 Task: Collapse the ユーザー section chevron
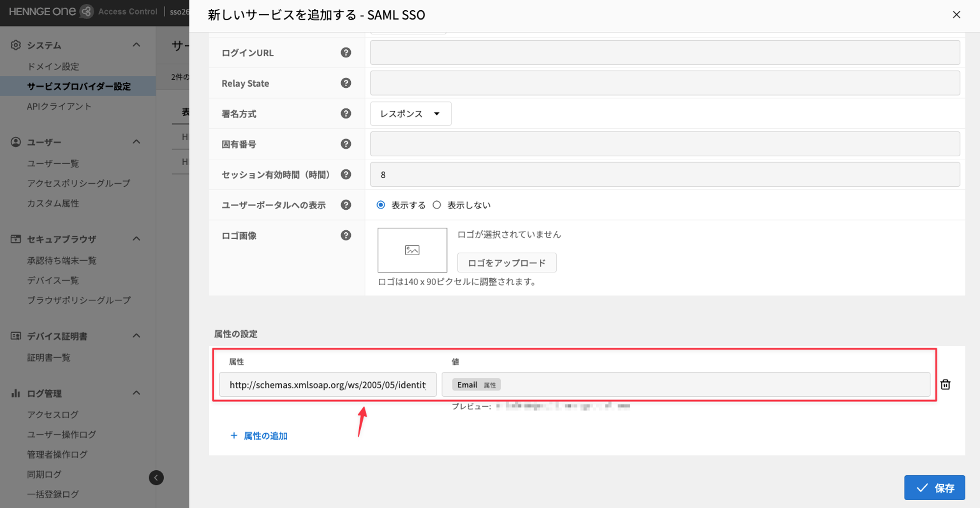pos(136,142)
